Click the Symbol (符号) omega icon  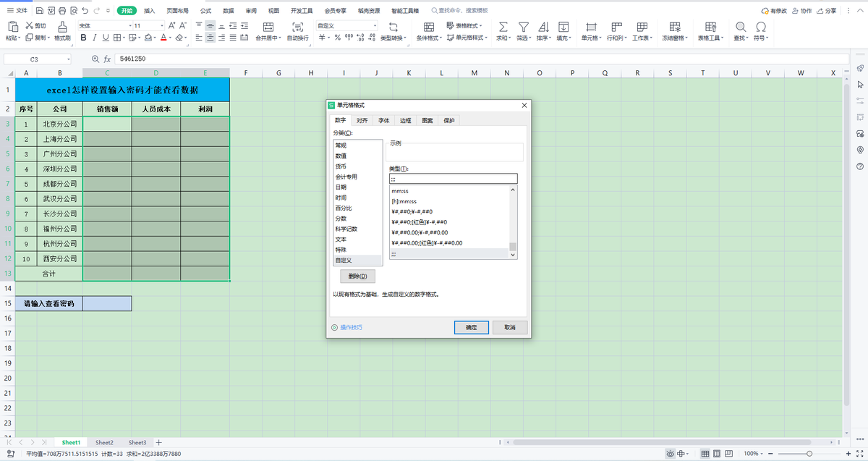[x=760, y=26]
